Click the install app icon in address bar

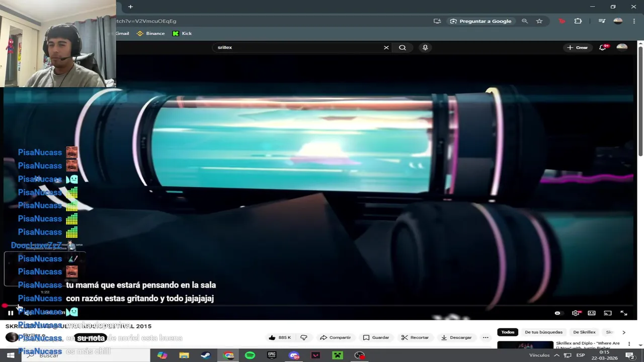coord(437,21)
